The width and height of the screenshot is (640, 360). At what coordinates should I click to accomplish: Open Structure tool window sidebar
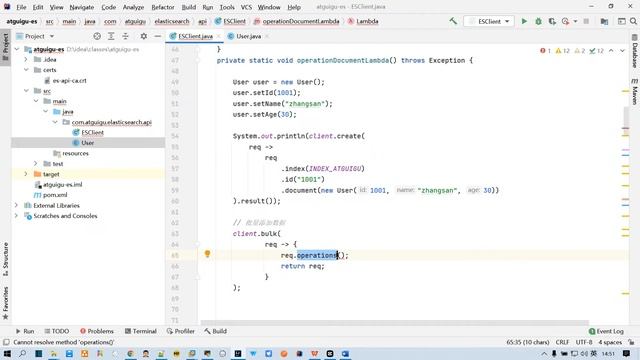tap(5, 259)
